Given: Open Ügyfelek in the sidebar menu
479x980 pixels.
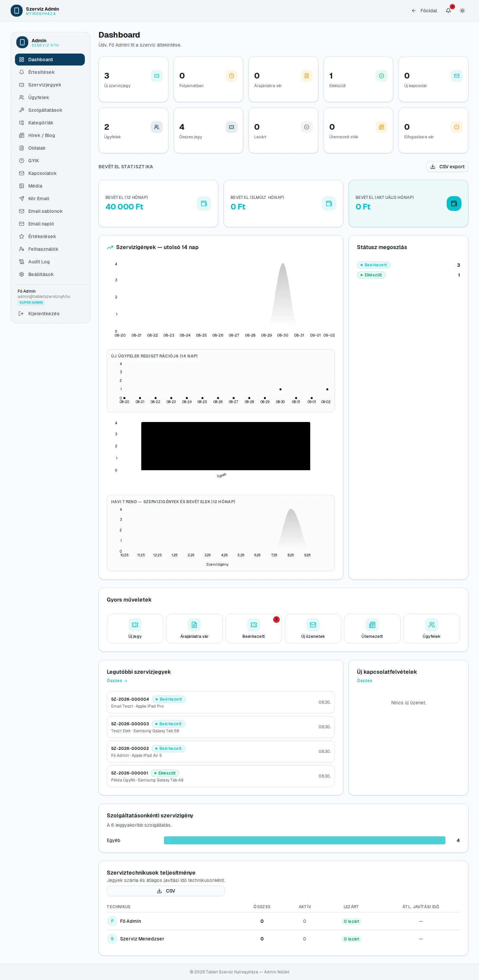Looking at the screenshot, I should 50,97.
